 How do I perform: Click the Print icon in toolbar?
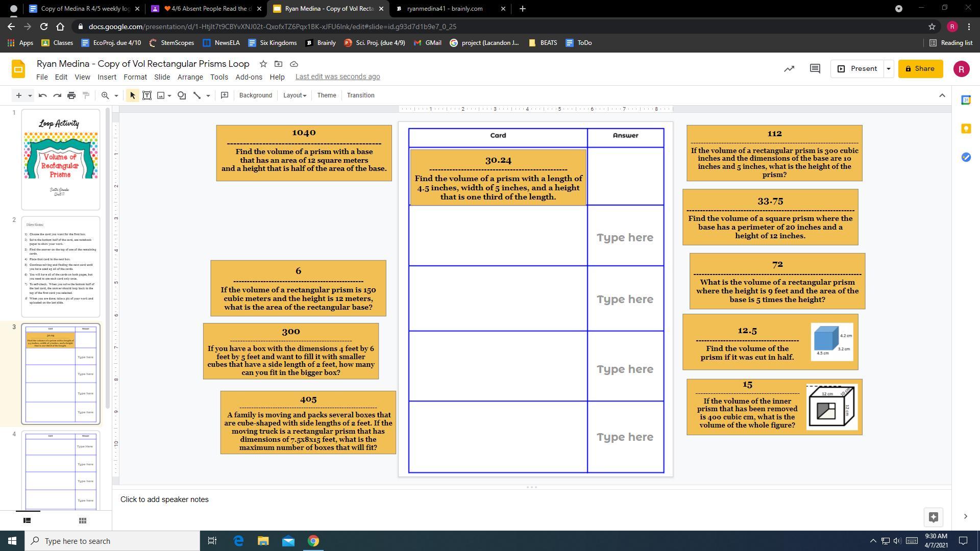[71, 95]
